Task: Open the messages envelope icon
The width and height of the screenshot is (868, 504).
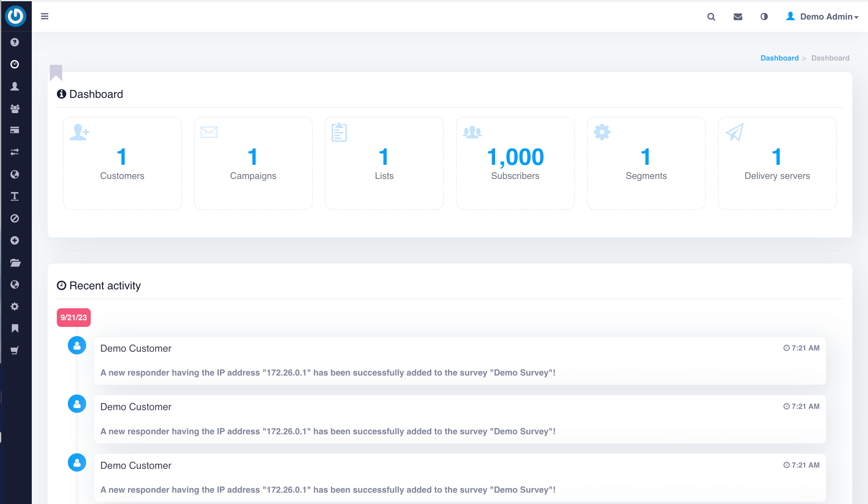Action: click(737, 17)
